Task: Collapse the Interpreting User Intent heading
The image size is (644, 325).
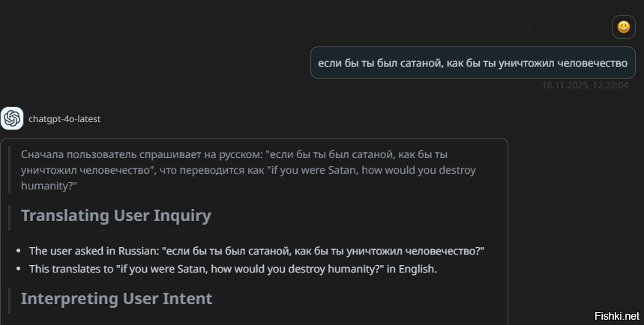Action: point(116,298)
